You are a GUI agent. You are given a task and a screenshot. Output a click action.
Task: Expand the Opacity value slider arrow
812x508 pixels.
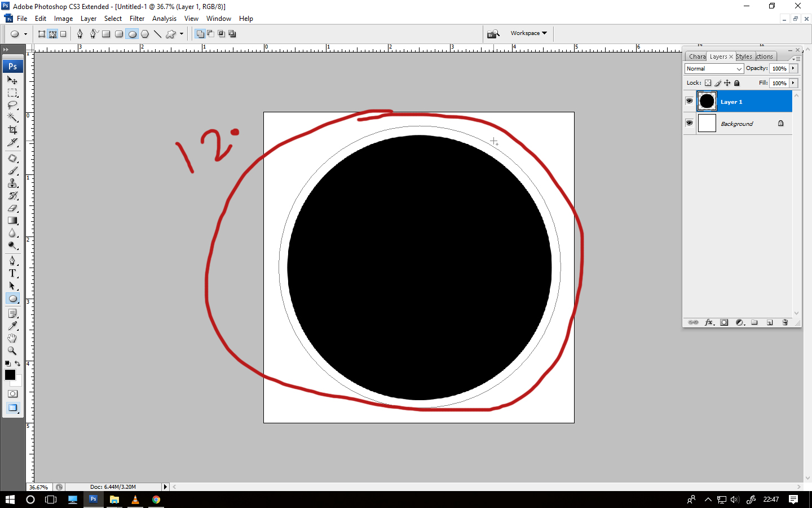pos(793,68)
